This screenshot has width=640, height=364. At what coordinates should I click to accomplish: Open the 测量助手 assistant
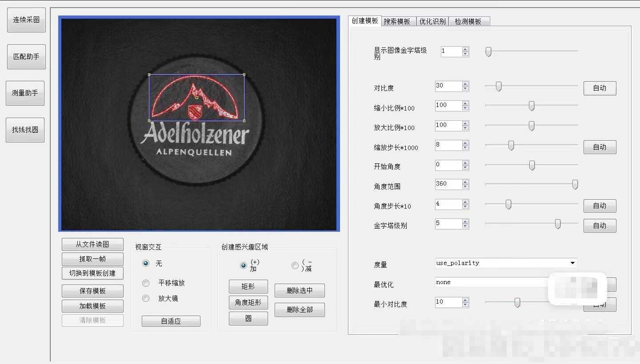pyautogui.click(x=25, y=93)
